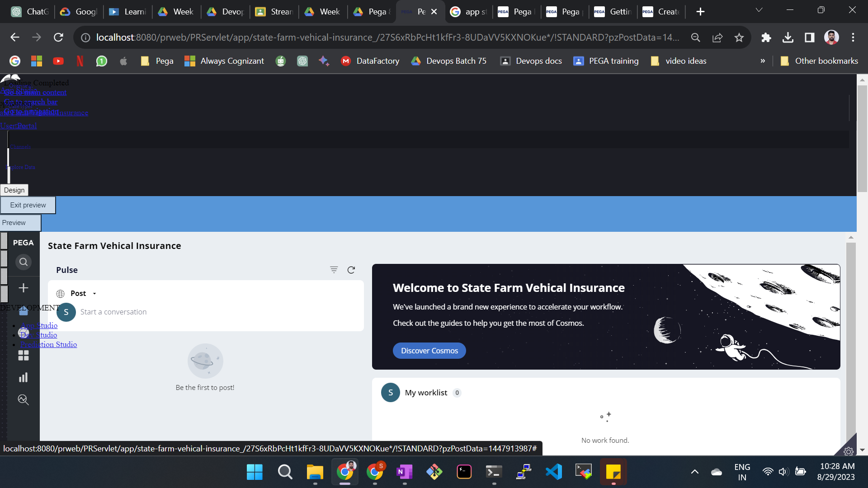Screen dimensions: 868x488
Task: Open search in the Pega sidebar
Action: click(23, 262)
